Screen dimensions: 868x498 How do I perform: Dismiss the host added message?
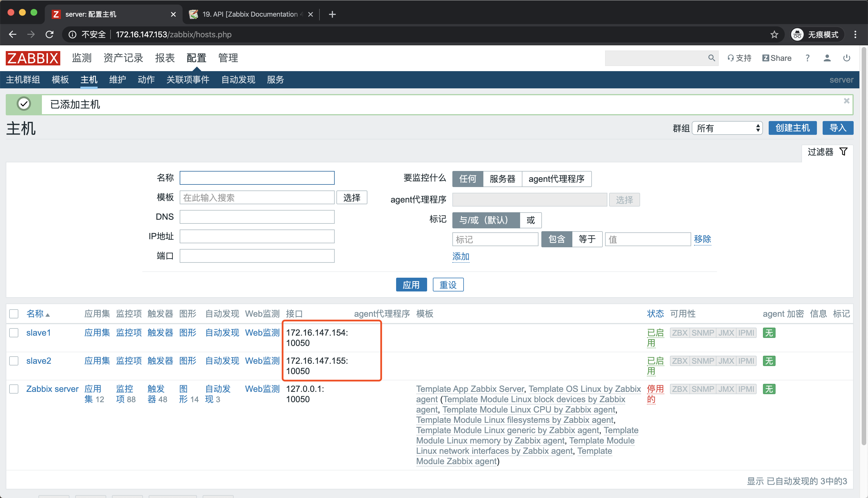846,101
